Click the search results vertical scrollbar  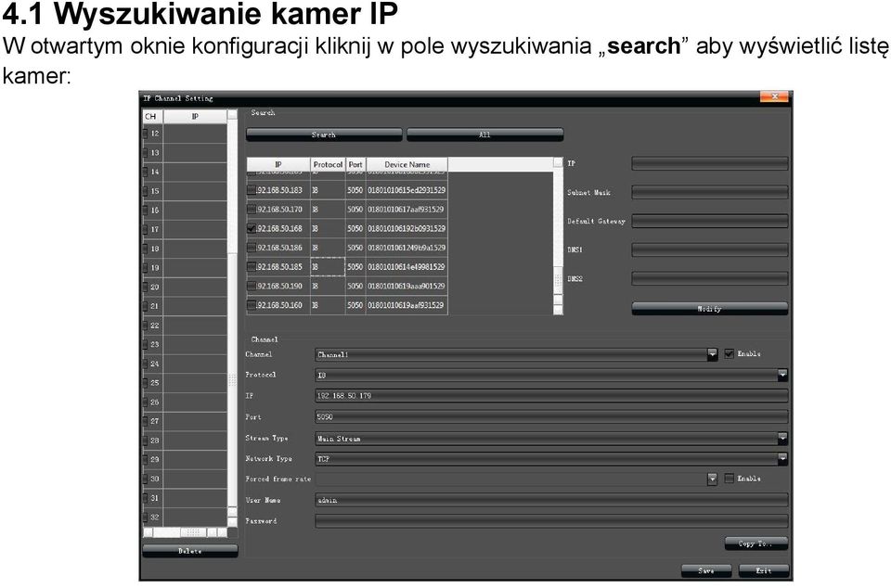coord(558,236)
